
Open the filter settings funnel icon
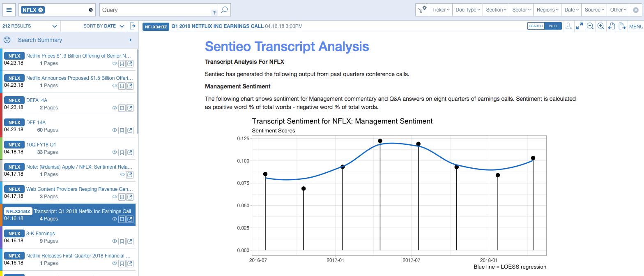click(422, 9)
